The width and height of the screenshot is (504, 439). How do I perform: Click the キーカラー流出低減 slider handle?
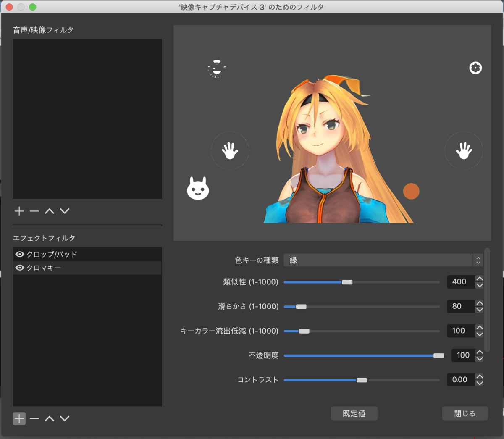304,331
